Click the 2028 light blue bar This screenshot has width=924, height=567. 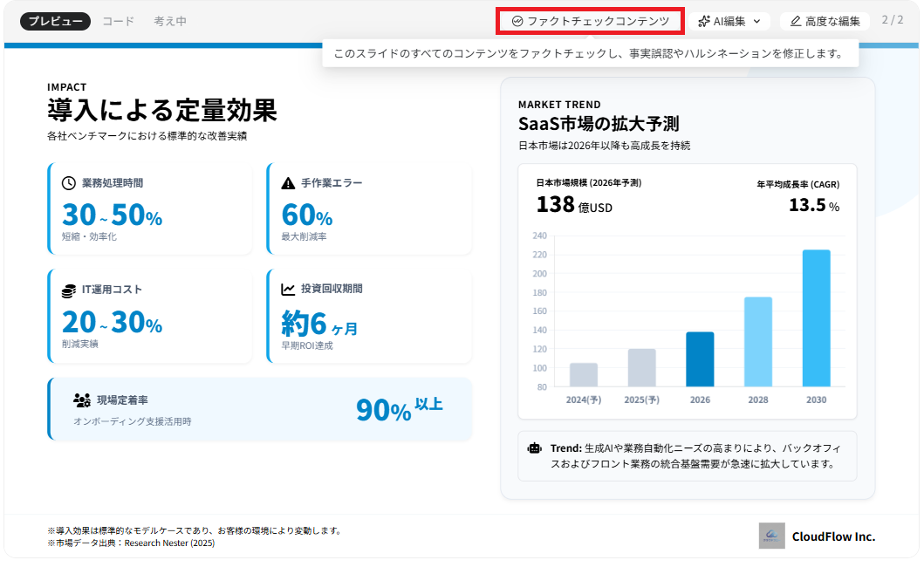click(x=757, y=342)
